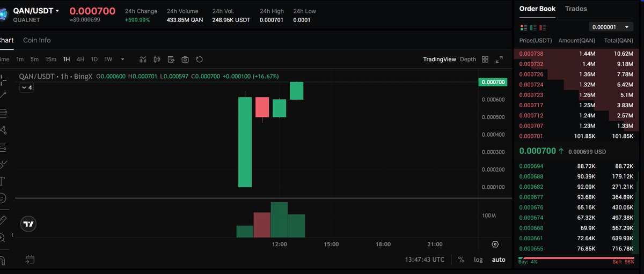Select the ruler measure tool
644x274 pixels.
(3, 220)
